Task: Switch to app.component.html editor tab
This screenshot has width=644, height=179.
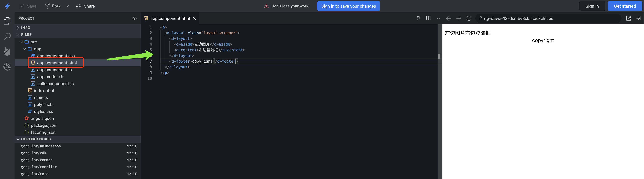Action: pyautogui.click(x=170, y=19)
